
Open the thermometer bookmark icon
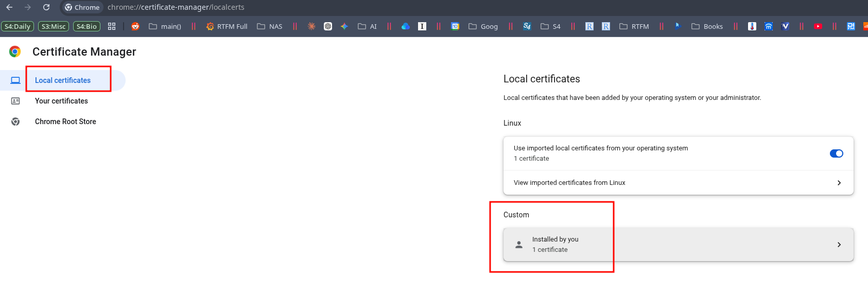click(752, 26)
